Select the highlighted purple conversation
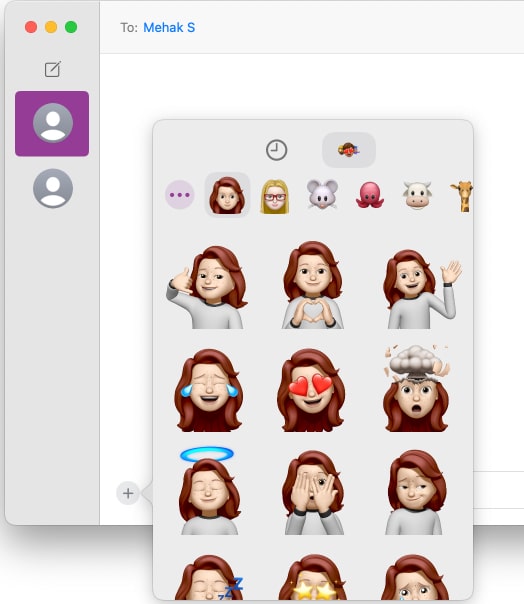Image resolution: width=524 pixels, height=604 pixels. click(52, 124)
